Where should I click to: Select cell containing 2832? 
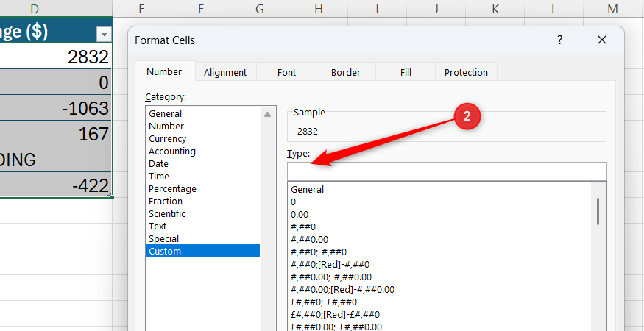(56, 57)
